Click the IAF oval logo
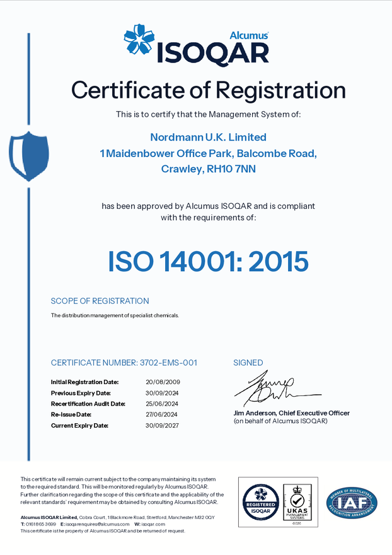Viewport: 392px width, 555px height. tap(352, 502)
